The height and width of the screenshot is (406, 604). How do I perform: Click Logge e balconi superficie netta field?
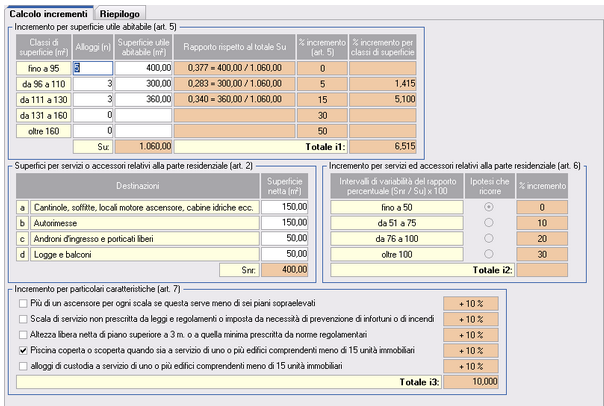[x=285, y=254]
